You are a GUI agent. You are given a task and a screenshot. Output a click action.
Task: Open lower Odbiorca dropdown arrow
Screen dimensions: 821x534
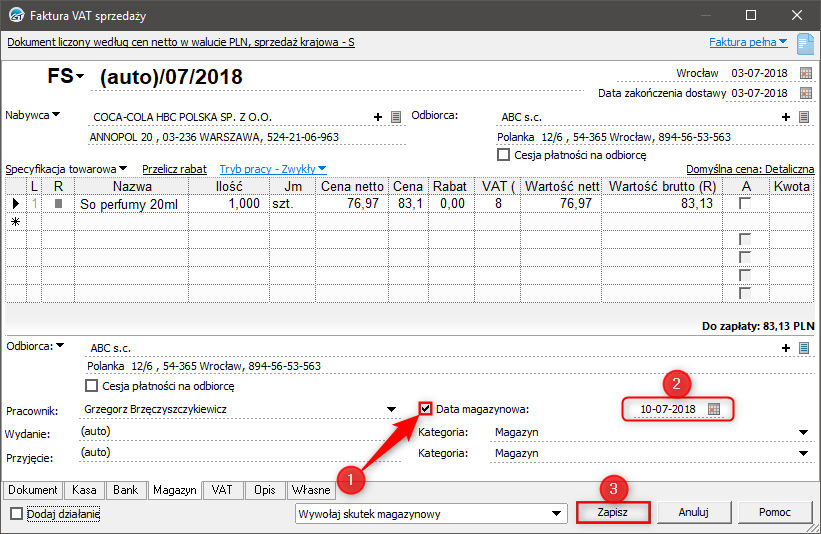60,346
